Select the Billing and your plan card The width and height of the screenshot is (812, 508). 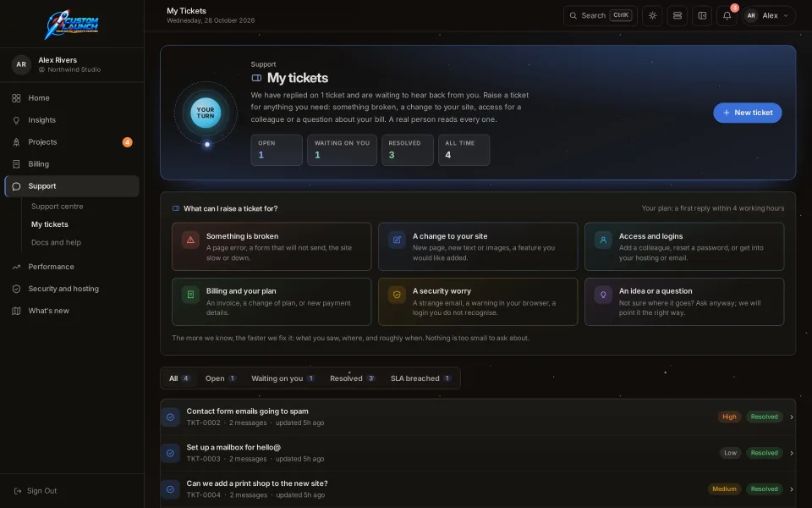(x=272, y=301)
